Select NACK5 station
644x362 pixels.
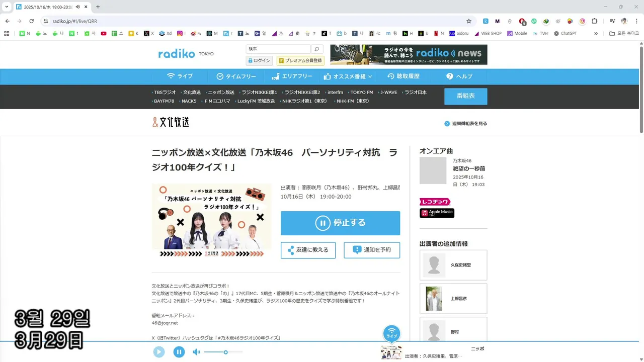[x=189, y=101]
